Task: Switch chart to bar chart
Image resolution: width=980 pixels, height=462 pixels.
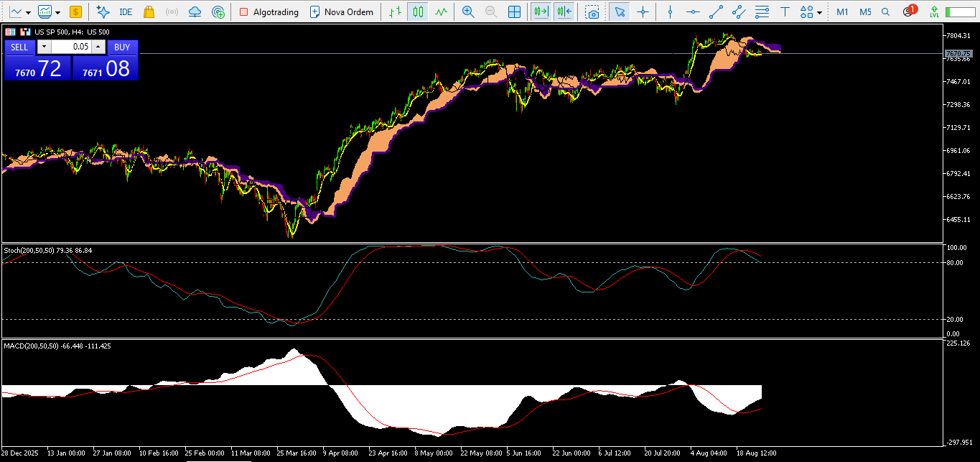Action: pos(394,11)
